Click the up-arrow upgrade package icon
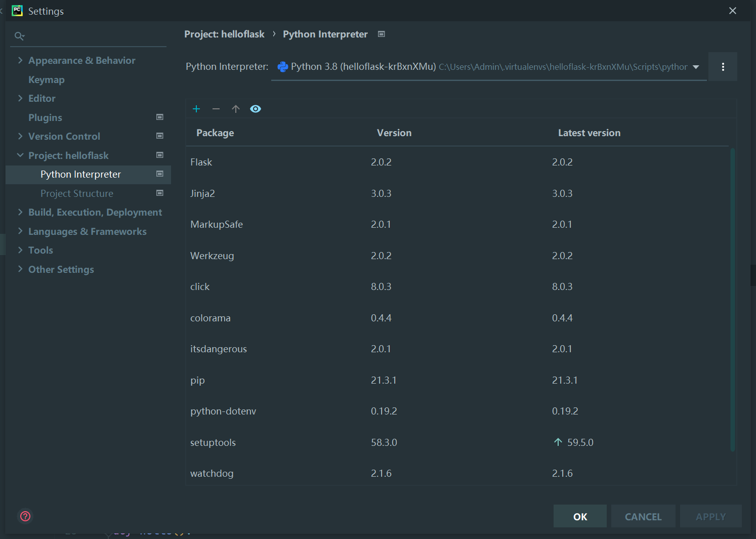The height and width of the screenshot is (539, 756). tap(236, 109)
